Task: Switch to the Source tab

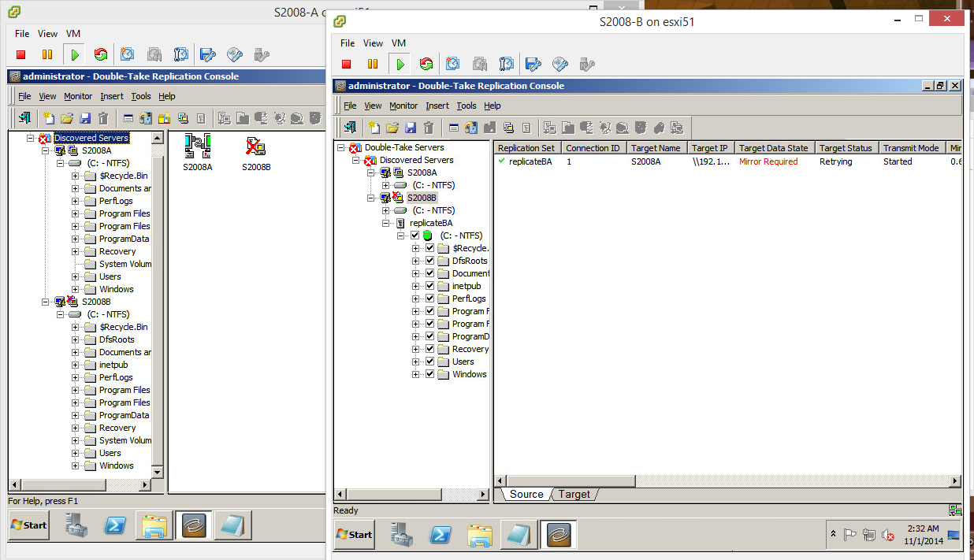Action: click(526, 495)
